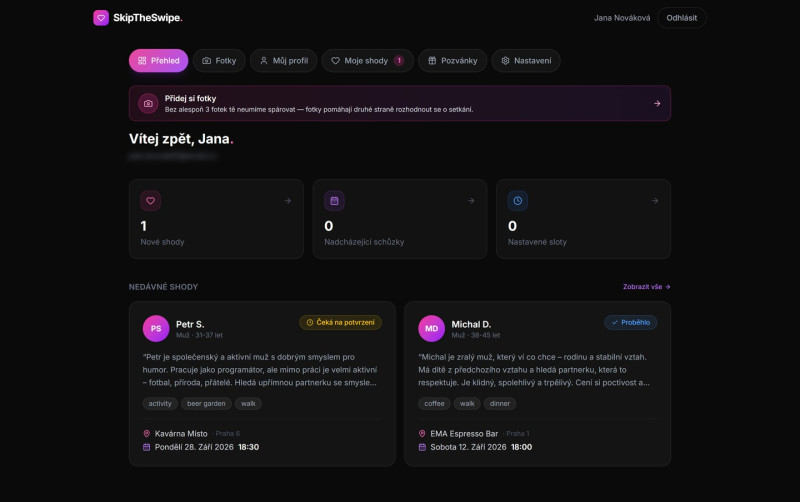Open the Můj profil tab
Viewport: 800px width, 502px height.
coord(284,61)
